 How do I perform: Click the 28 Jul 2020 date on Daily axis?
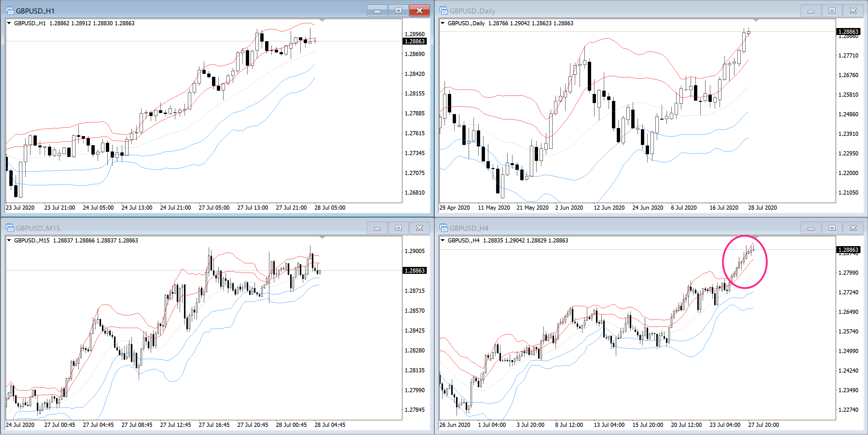(x=762, y=208)
